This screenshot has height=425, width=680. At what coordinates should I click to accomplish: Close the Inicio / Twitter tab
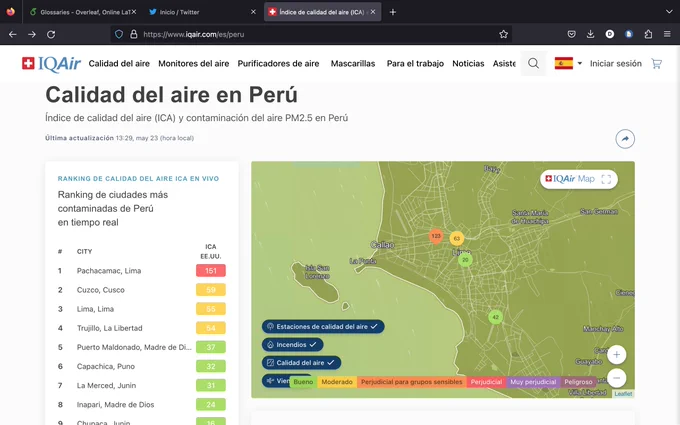(x=253, y=12)
